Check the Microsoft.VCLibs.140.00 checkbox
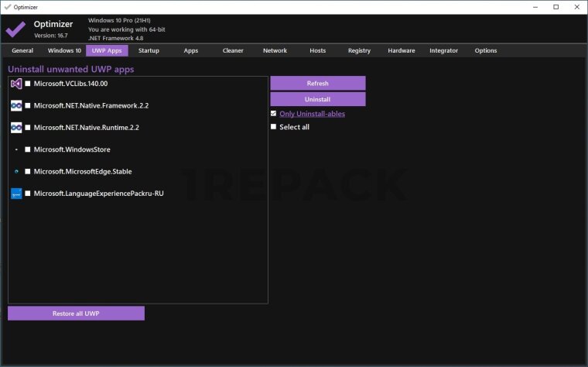The width and height of the screenshot is (588, 367). (29, 84)
